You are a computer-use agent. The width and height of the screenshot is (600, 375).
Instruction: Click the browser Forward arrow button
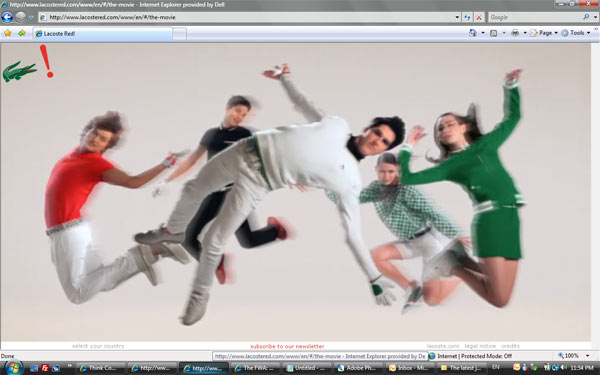tap(20, 17)
